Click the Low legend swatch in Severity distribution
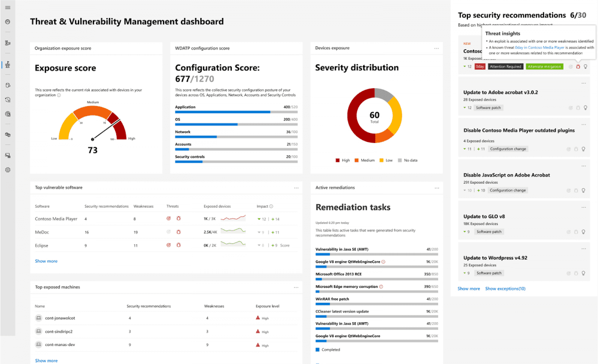Image resolution: width=598 pixels, height=364 pixels. 382,160
